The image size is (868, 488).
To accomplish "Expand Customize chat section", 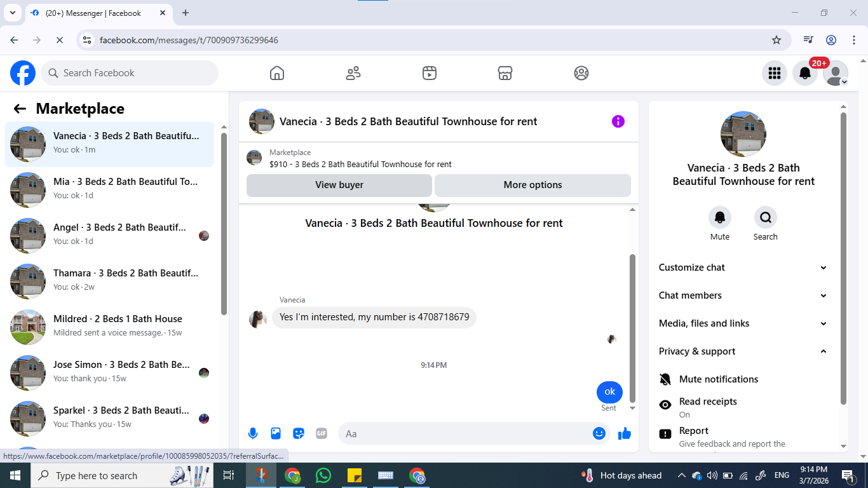I will click(743, 268).
